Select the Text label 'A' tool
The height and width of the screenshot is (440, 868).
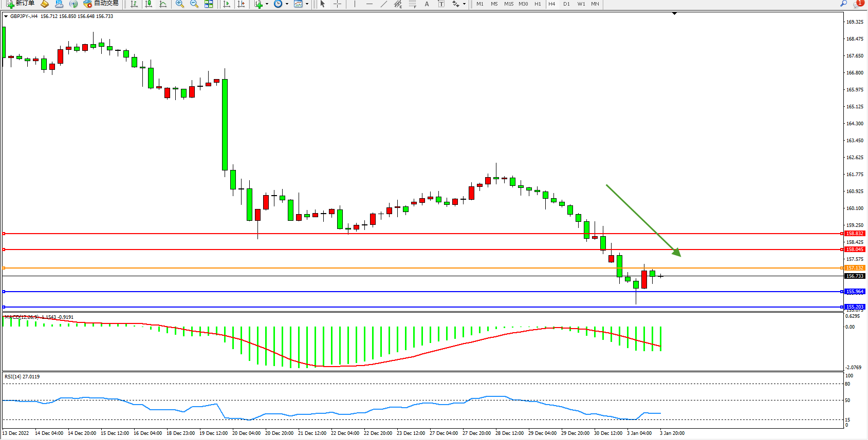click(x=427, y=4)
